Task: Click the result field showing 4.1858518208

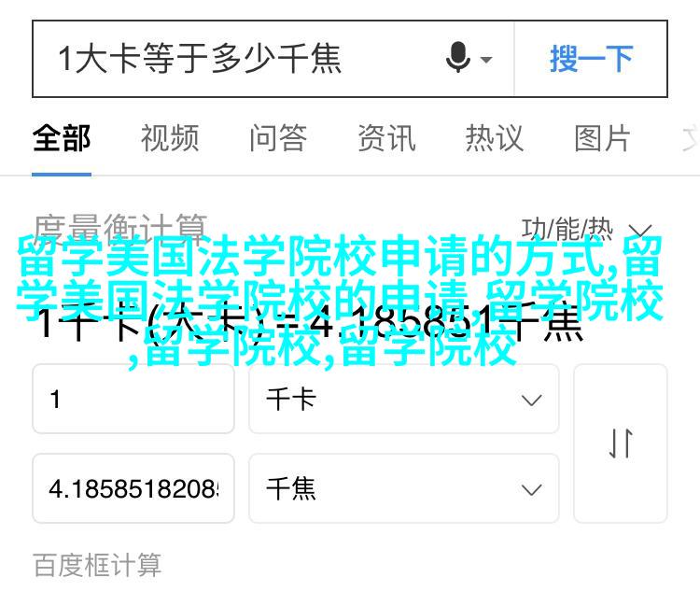Action: tap(133, 488)
